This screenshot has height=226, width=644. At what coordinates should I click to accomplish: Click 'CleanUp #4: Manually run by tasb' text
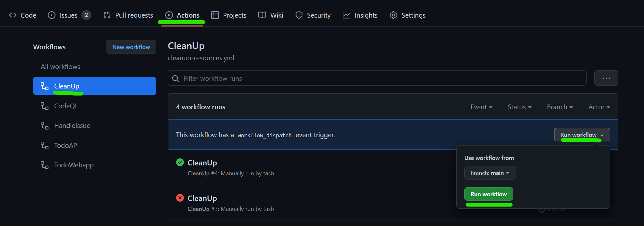pyautogui.click(x=231, y=173)
